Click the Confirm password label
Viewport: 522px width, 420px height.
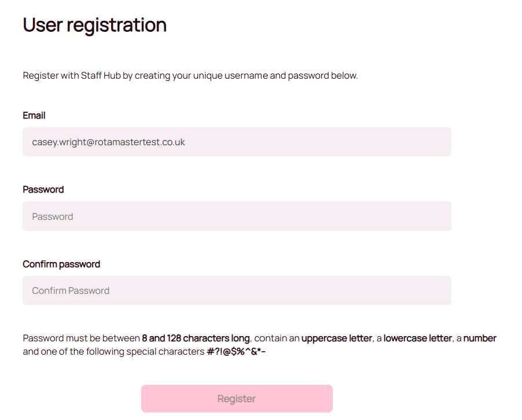(x=61, y=263)
